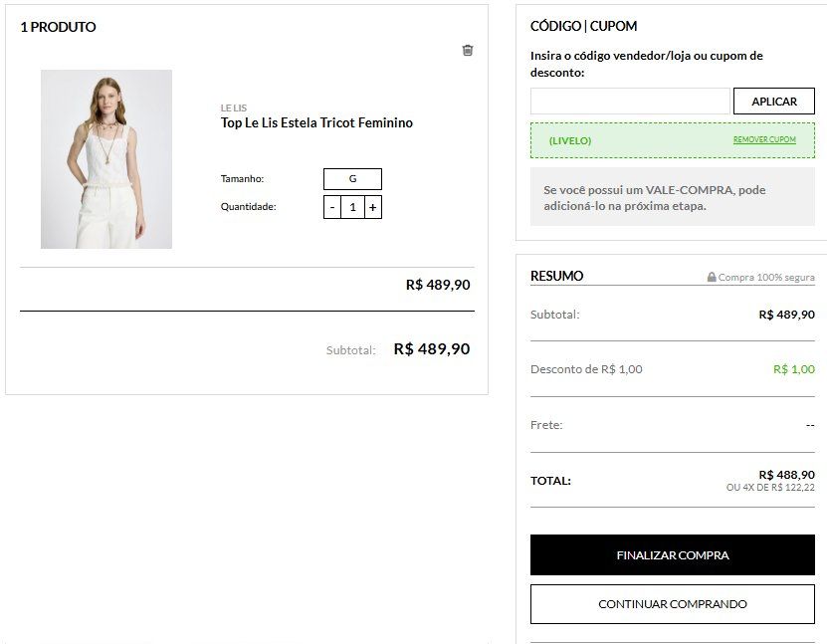Screen dimensions: 827x644
Task: Keep shopping via CONTINUAR COMPRANDO
Action: coord(673,604)
